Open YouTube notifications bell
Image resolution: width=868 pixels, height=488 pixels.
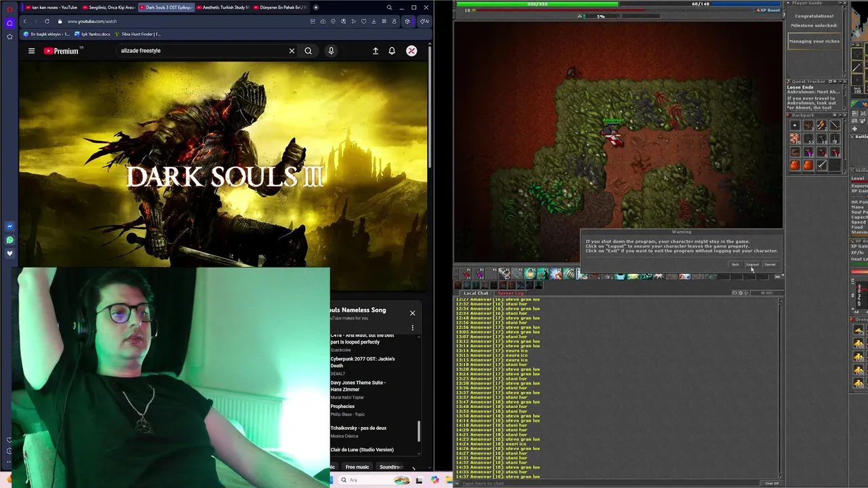(x=392, y=51)
